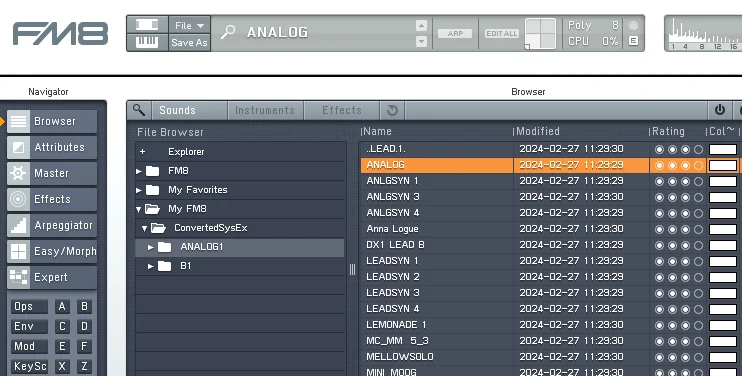
Task: Toggle the keyboard view icon in header
Action: pos(147,42)
